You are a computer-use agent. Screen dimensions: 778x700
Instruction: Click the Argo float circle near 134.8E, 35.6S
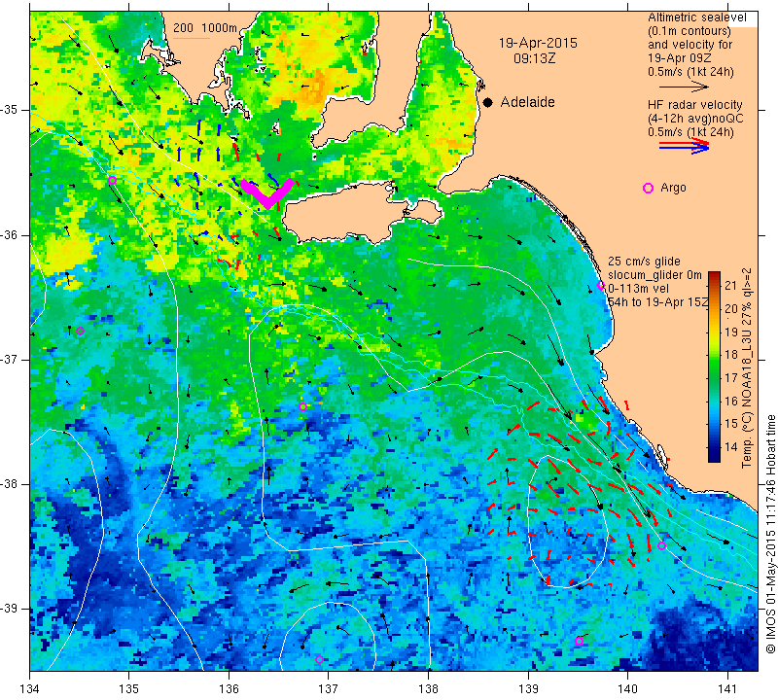pos(112,180)
